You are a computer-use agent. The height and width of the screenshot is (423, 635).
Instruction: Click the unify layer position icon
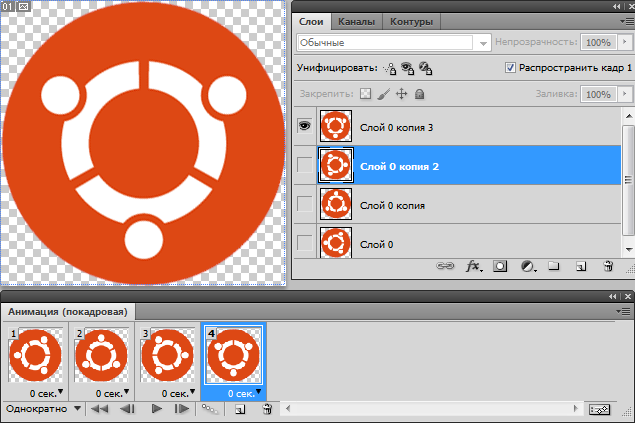coord(390,68)
